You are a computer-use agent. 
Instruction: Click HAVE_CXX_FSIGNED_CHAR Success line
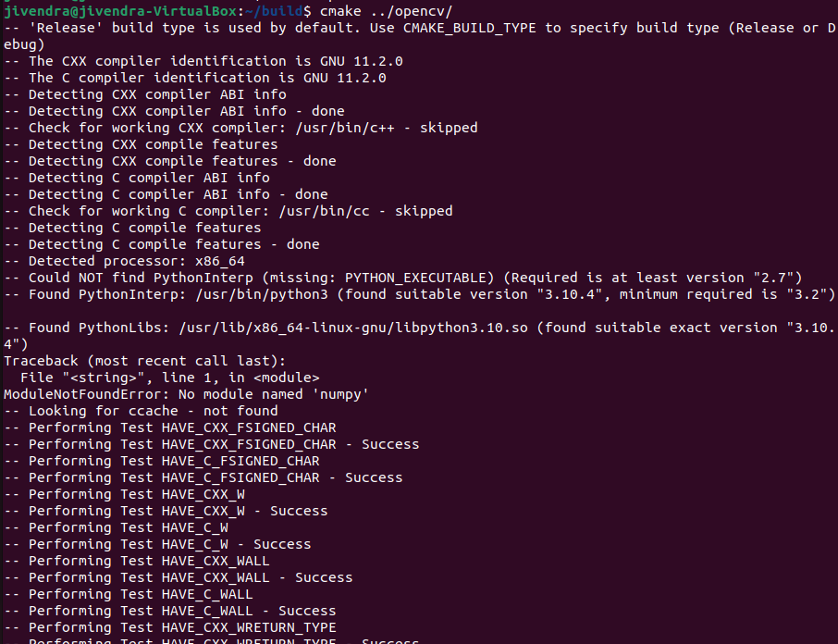(x=212, y=445)
